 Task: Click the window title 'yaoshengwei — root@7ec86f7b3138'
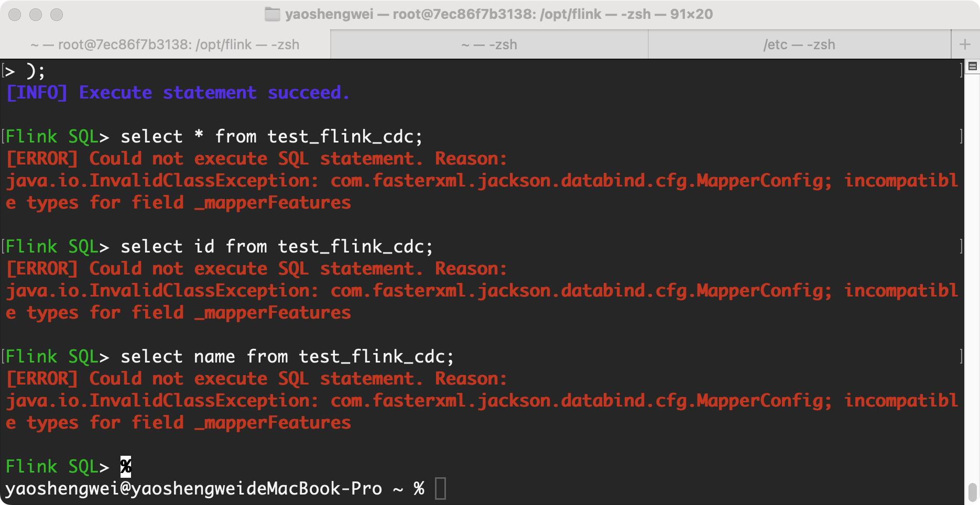(x=499, y=14)
